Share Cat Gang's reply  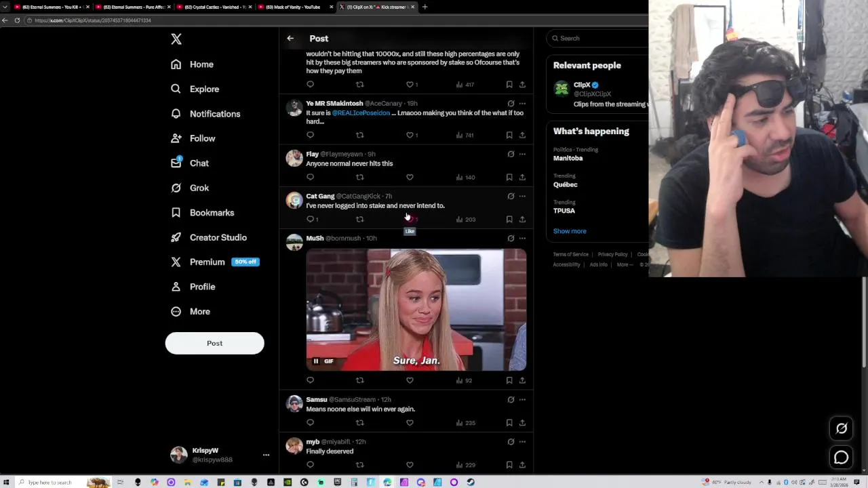(522, 220)
